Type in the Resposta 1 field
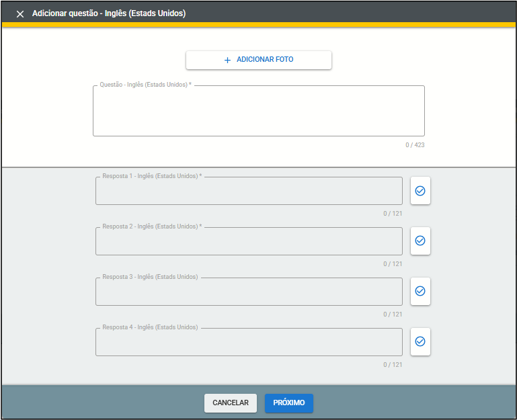 tap(249, 192)
